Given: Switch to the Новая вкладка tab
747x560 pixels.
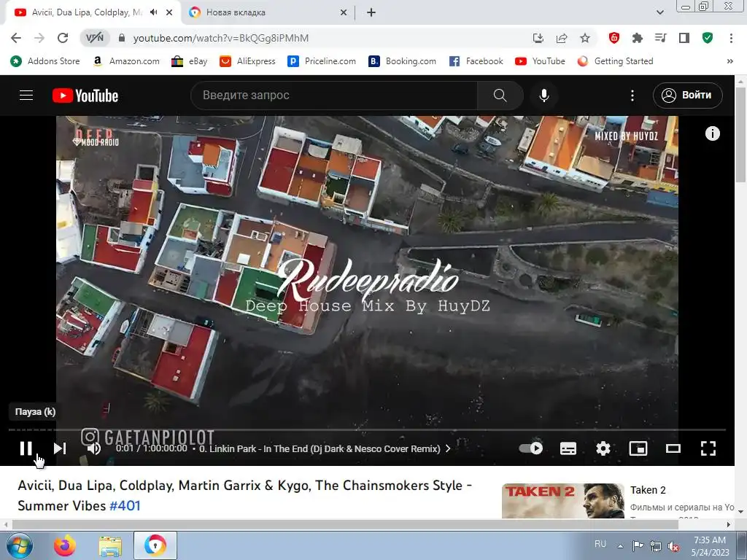Looking at the screenshot, I should pos(268,12).
